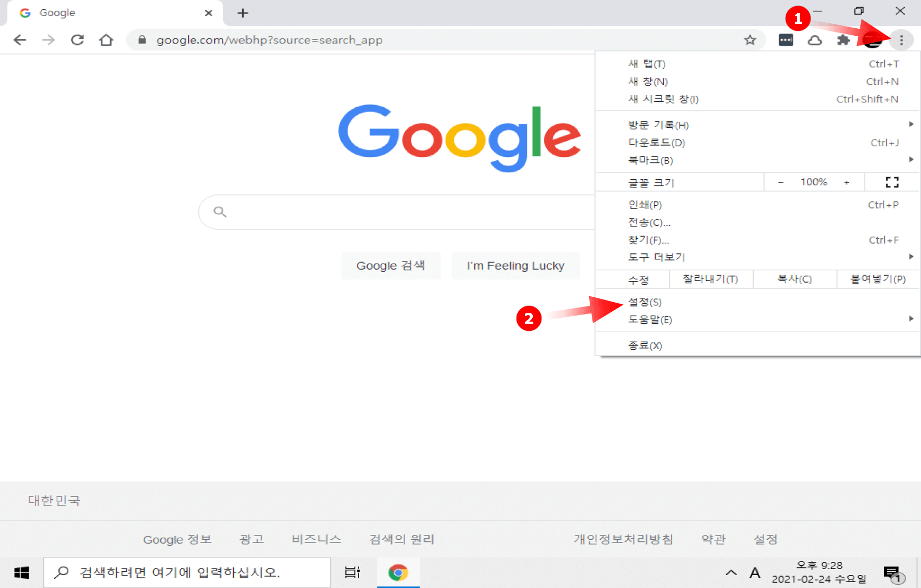Click 잘라내기(T) cut button
921x588 pixels.
[x=711, y=279]
